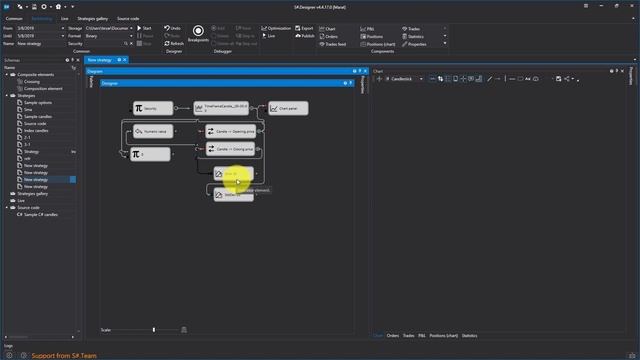Open the Properties component
Screen dimensions: 640x360
click(414, 44)
